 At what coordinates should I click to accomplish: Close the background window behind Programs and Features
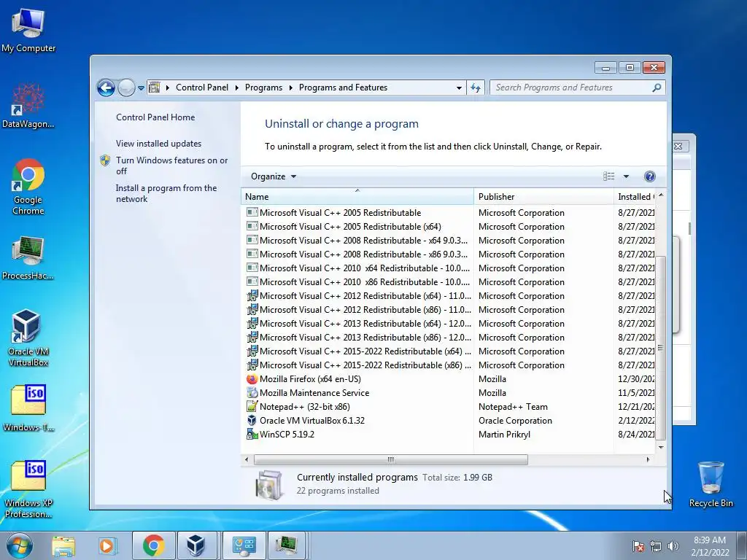click(678, 146)
